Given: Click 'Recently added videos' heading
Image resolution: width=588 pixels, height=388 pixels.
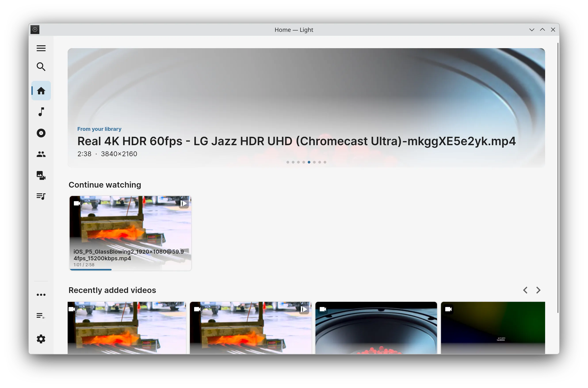Looking at the screenshot, I should [x=112, y=290].
